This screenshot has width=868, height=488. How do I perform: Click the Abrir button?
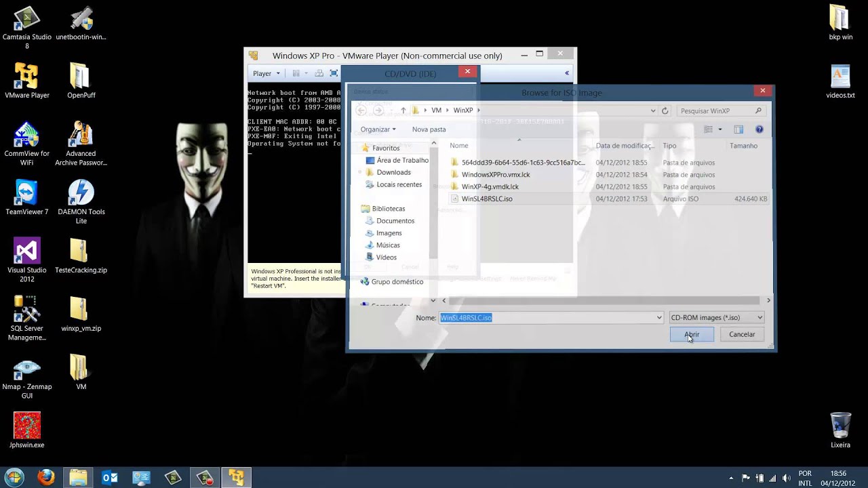[x=692, y=334]
